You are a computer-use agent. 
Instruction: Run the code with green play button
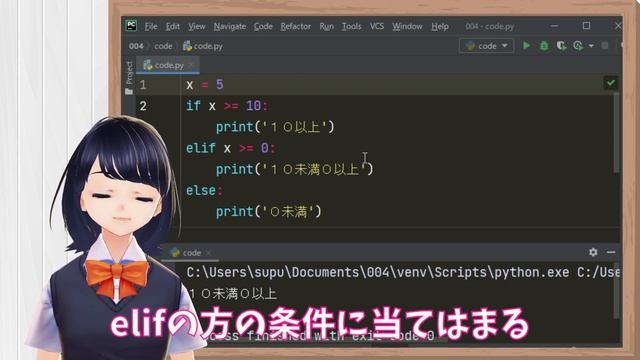point(527,46)
